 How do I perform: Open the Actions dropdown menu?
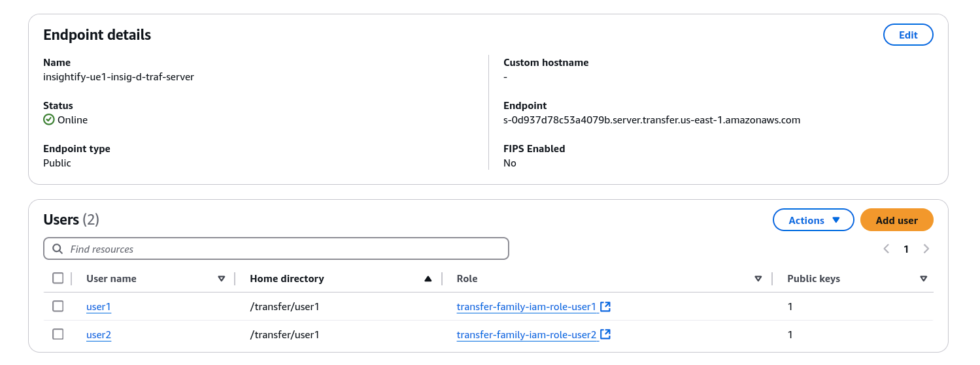[813, 220]
